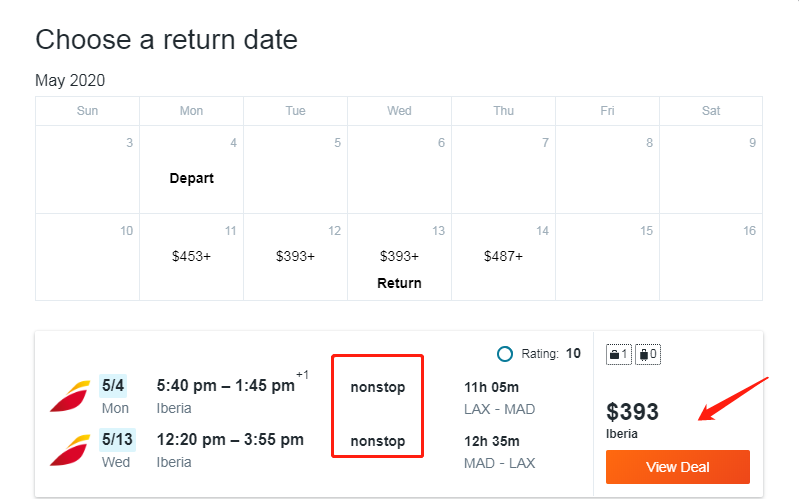This screenshot has width=799, height=499.
Task: Click the Iberia logo on return flight
Action: tap(70, 450)
